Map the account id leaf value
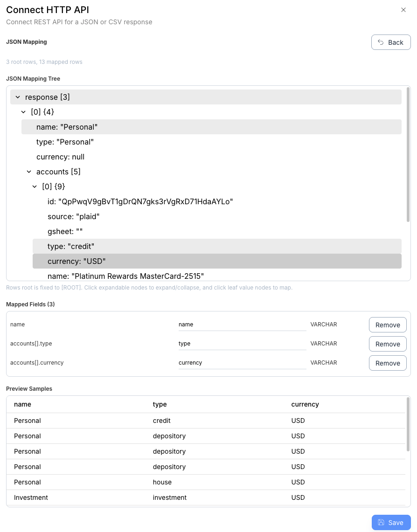The image size is (417, 532). [140, 201]
